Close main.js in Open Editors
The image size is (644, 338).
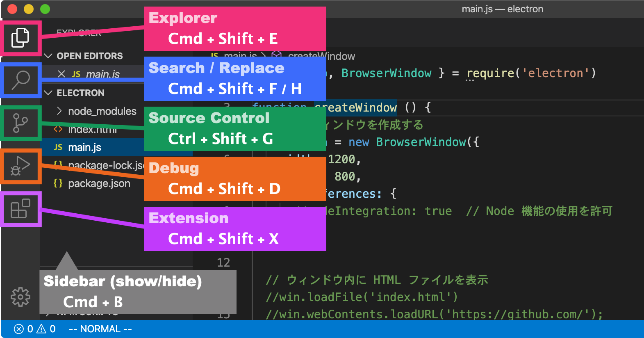[61, 74]
